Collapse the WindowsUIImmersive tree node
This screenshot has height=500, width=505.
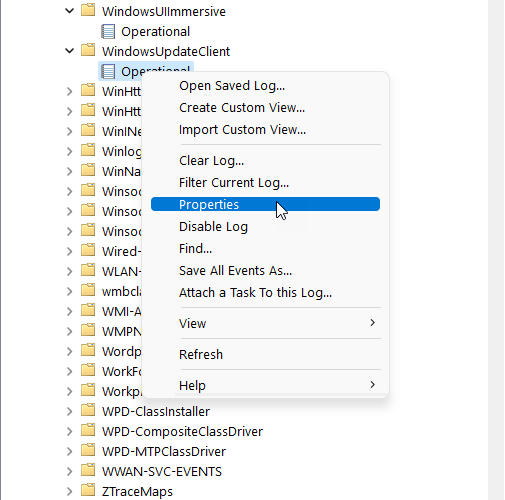point(69,11)
